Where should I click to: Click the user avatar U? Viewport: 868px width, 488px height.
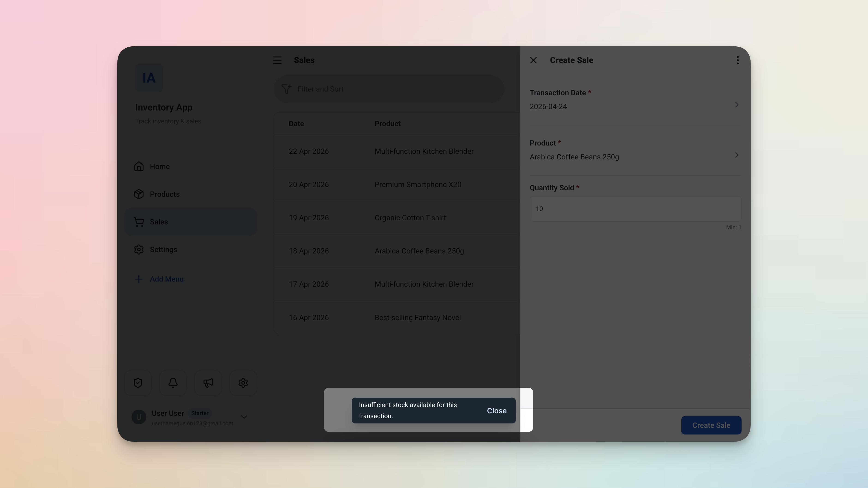click(x=139, y=417)
